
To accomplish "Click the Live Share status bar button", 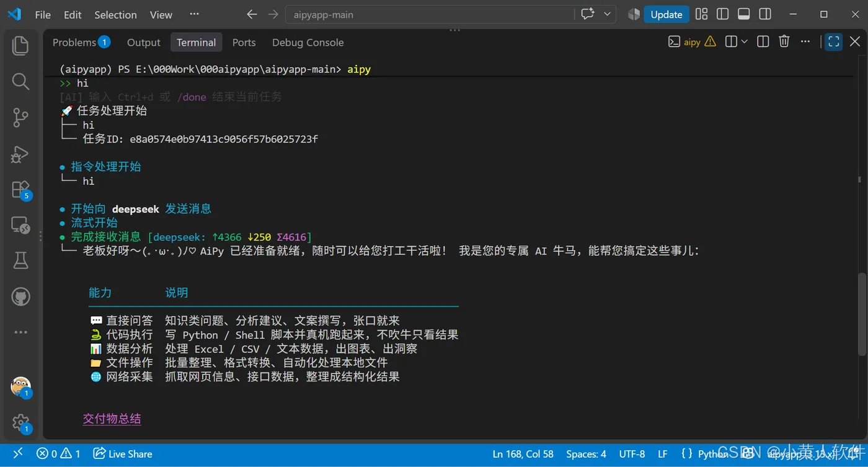I will [123, 454].
